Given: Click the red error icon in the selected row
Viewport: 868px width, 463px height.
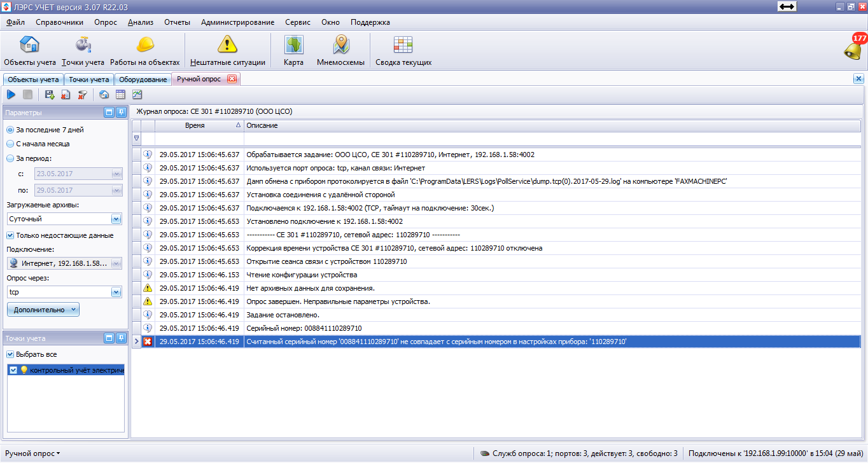Looking at the screenshot, I should (148, 342).
